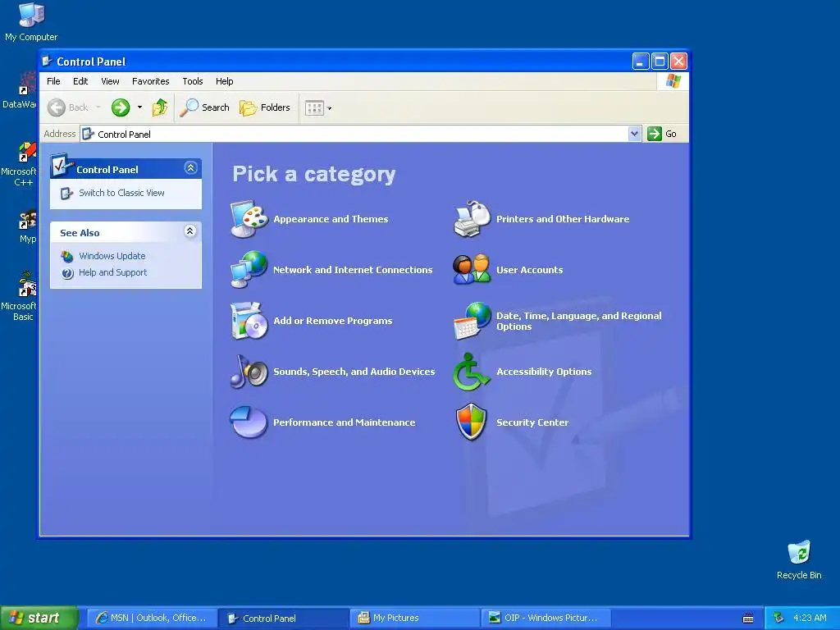Switch to MSN Outlook taskbar window

[x=152, y=618]
